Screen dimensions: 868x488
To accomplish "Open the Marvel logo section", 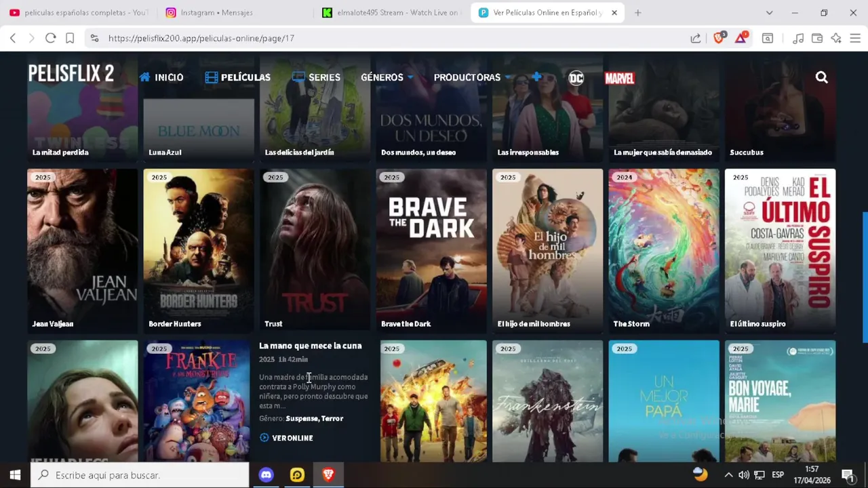I will [619, 79].
